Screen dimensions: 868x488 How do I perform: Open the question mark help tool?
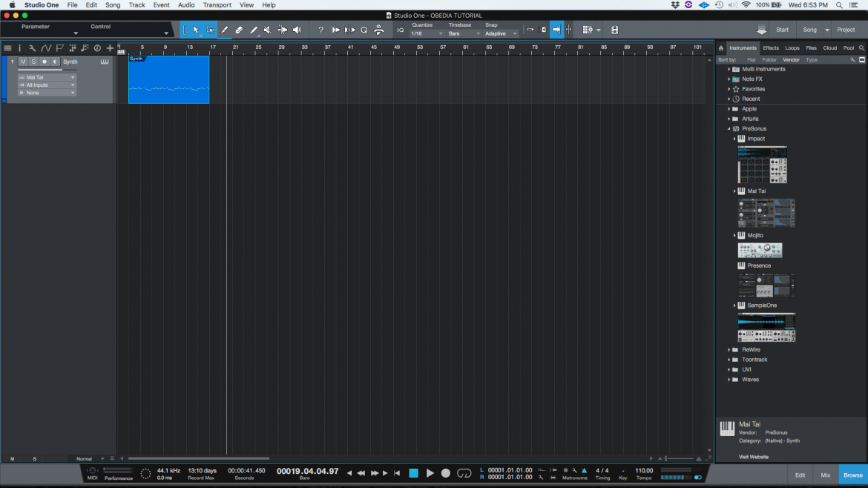pos(320,30)
